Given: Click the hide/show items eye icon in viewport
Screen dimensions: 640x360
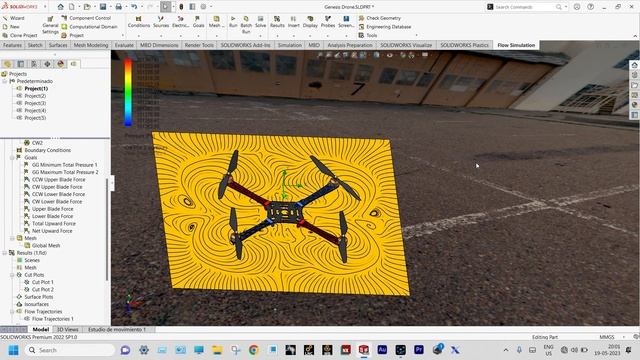Looking at the screenshot, I should (x=390, y=55).
